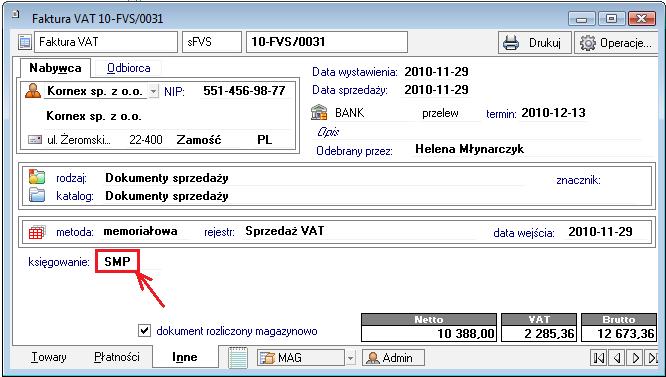Switch to the Odbiorca tab
666x377 pixels.
128,68
